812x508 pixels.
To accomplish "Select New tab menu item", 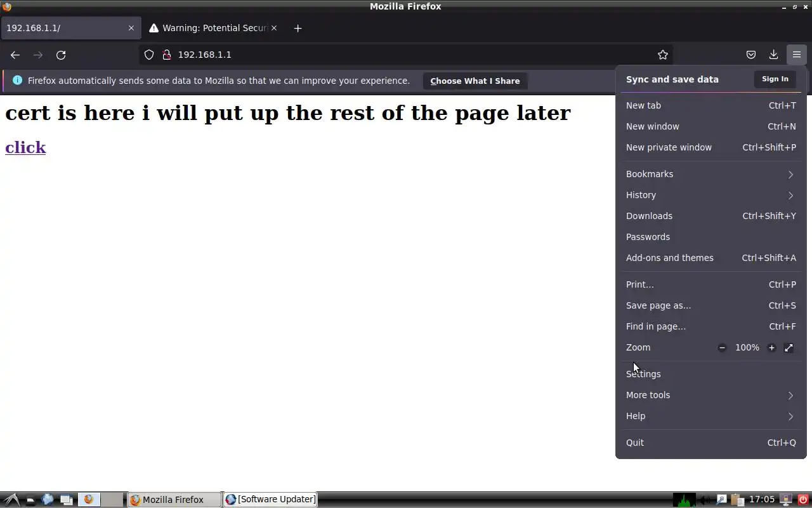I will point(710,105).
